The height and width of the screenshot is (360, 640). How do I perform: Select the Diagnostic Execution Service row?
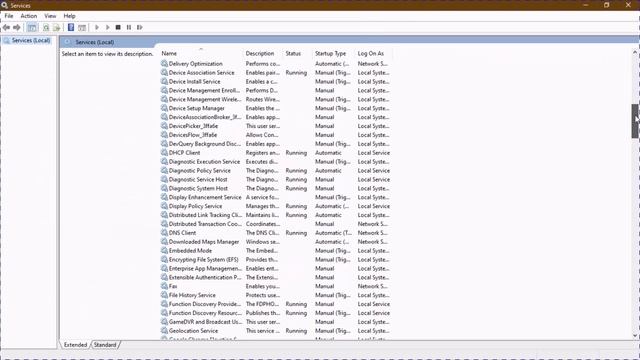click(276, 162)
